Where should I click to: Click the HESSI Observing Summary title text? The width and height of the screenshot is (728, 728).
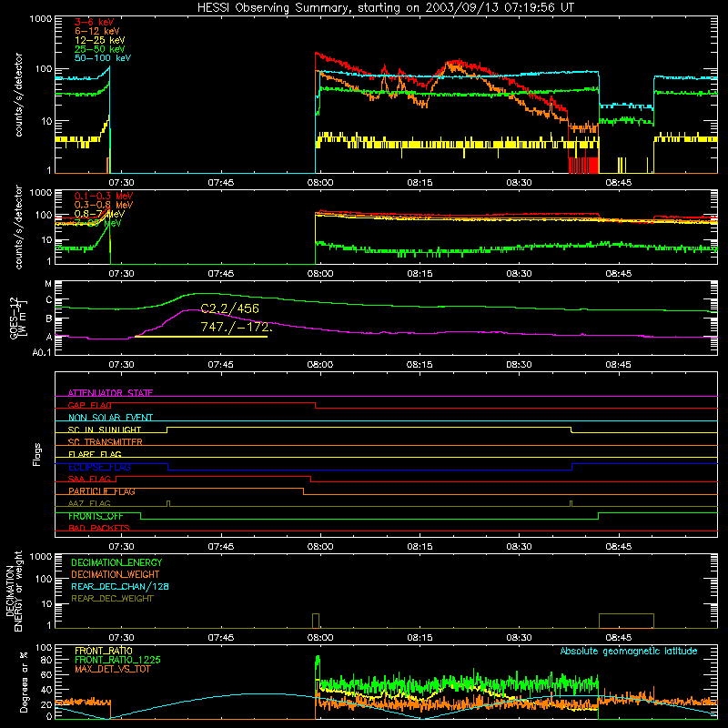click(x=385, y=8)
